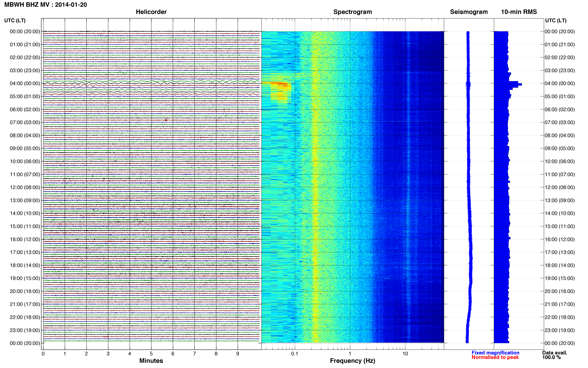The image size is (588, 368).
Task: Click the right time label '05:00 (01:00)'
Action: point(560,96)
